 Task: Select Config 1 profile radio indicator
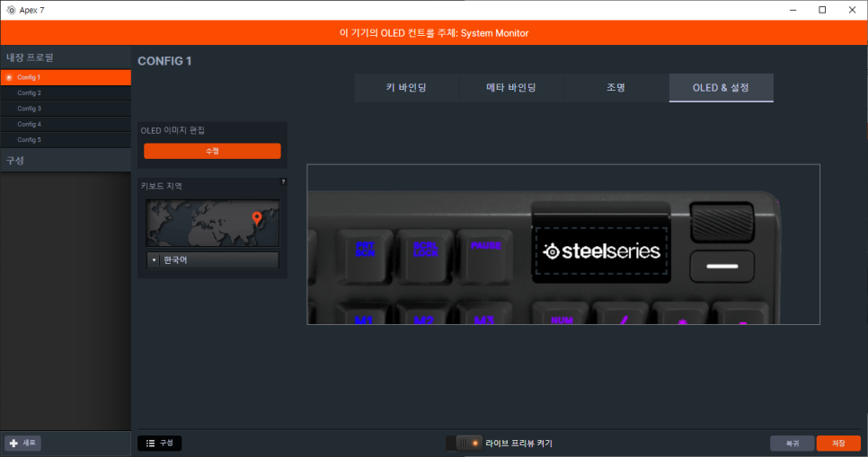pos(9,77)
